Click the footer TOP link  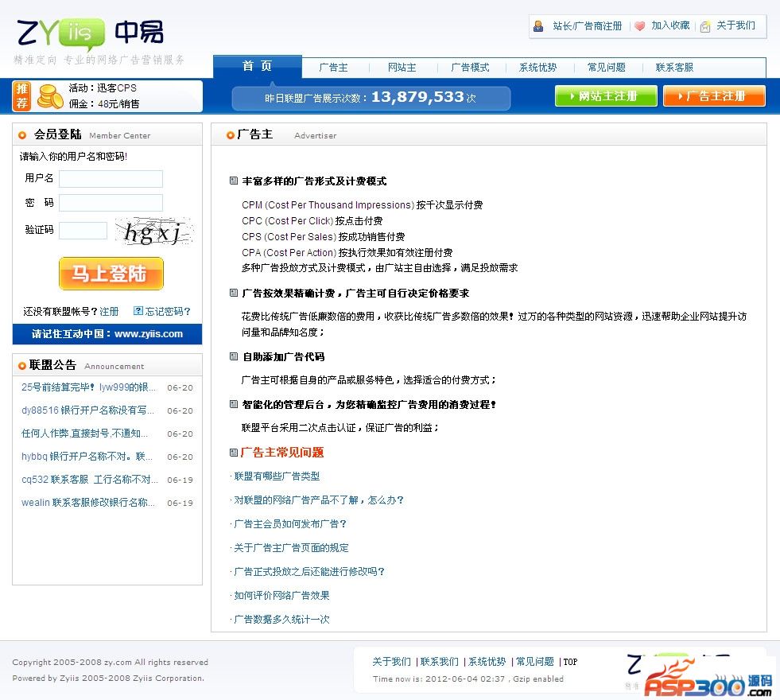[570, 662]
